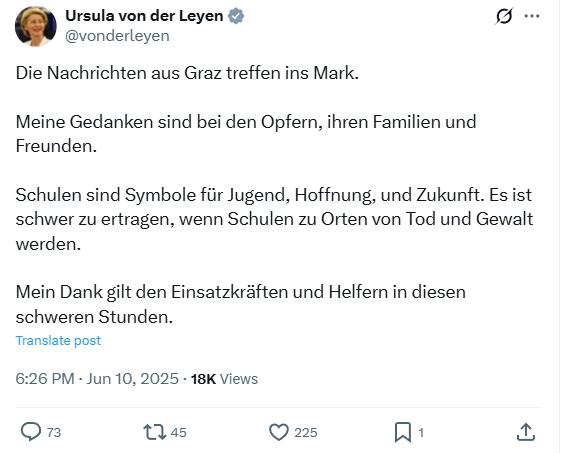
Task: Open the 6:26 PM · Jun 10, 2025 timestamp
Action: pyautogui.click(x=97, y=379)
